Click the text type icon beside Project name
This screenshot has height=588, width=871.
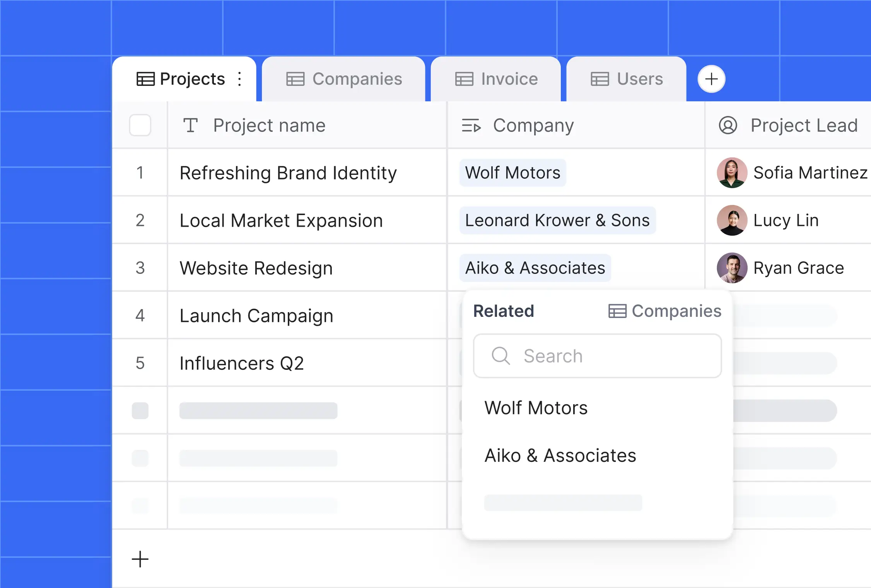coord(190,125)
